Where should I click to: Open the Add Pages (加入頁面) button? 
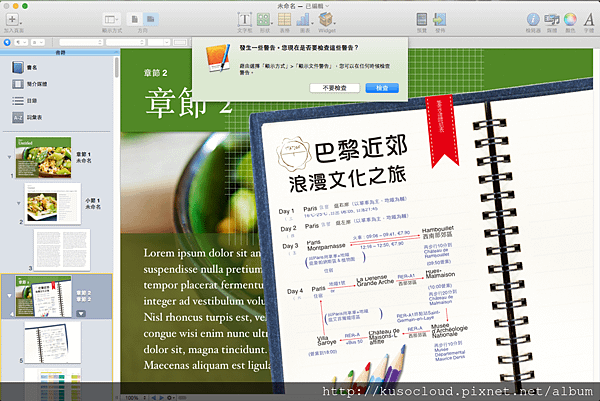pyautogui.click(x=12, y=19)
